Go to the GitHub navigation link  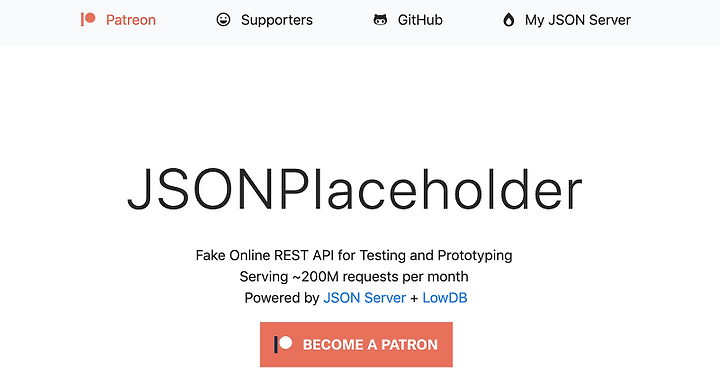click(x=420, y=20)
